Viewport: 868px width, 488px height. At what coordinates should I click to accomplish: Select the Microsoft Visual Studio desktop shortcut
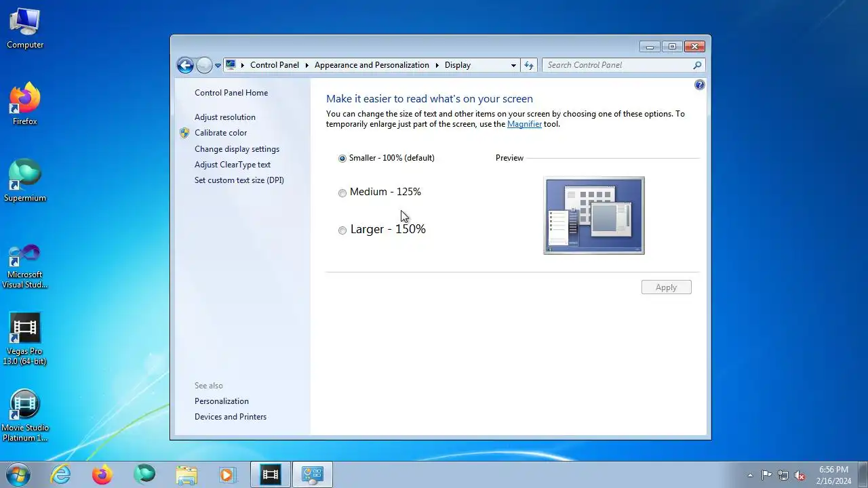coord(25,266)
